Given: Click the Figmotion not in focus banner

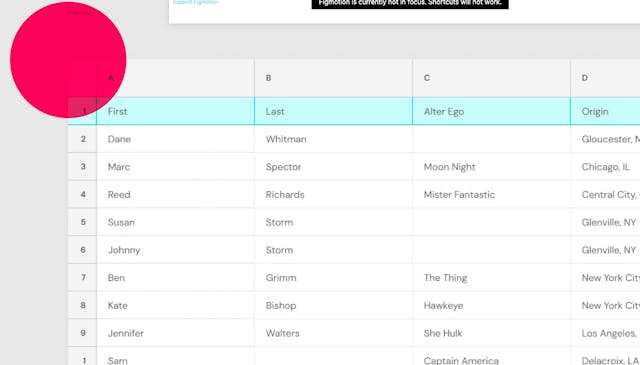Looking at the screenshot, I should click(410, 4).
